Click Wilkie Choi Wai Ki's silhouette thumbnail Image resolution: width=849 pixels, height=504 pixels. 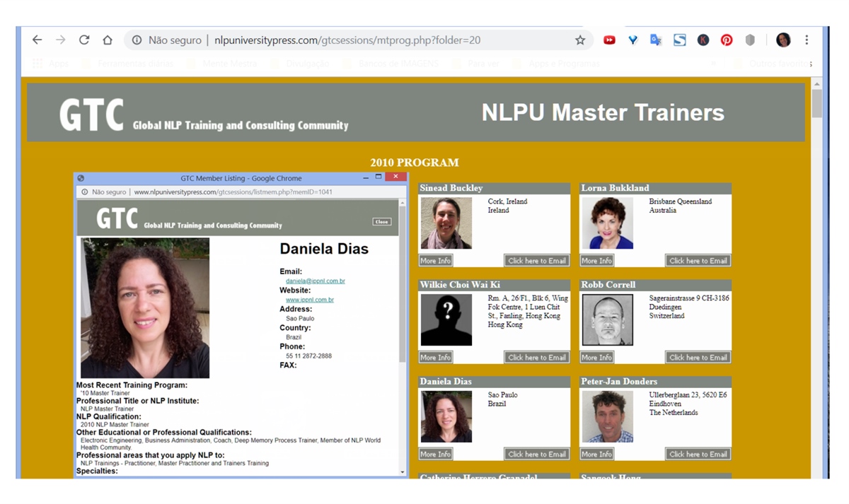coord(446,320)
